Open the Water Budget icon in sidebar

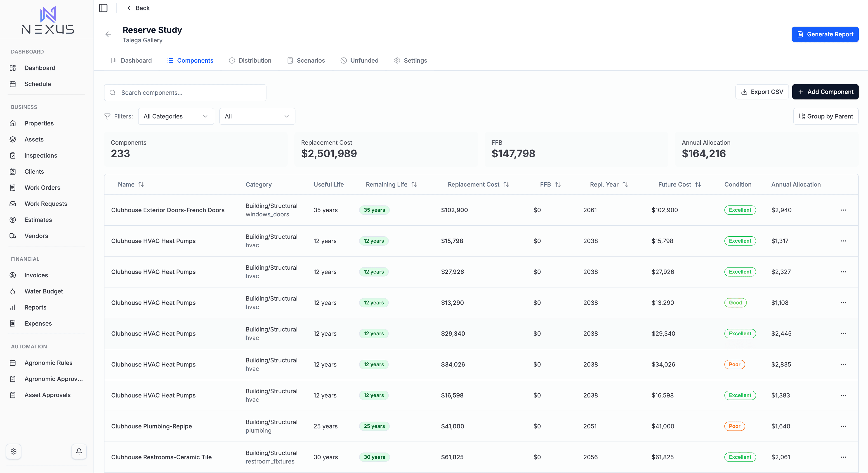tap(13, 291)
